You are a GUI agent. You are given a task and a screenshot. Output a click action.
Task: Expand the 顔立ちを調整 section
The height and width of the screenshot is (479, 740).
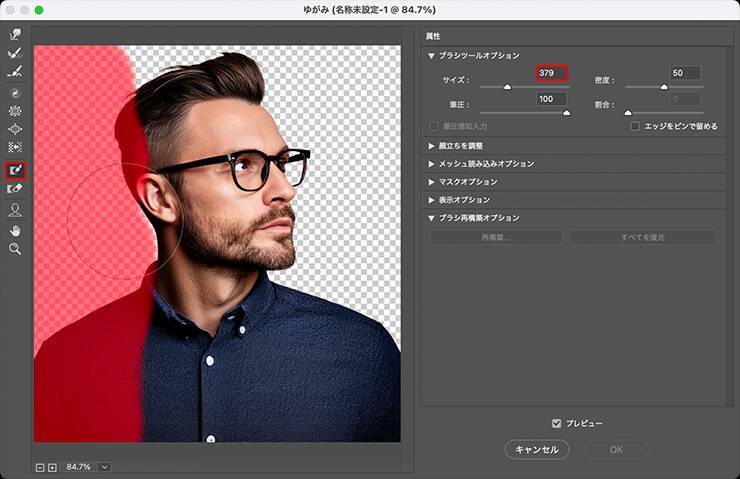(431, 145)
